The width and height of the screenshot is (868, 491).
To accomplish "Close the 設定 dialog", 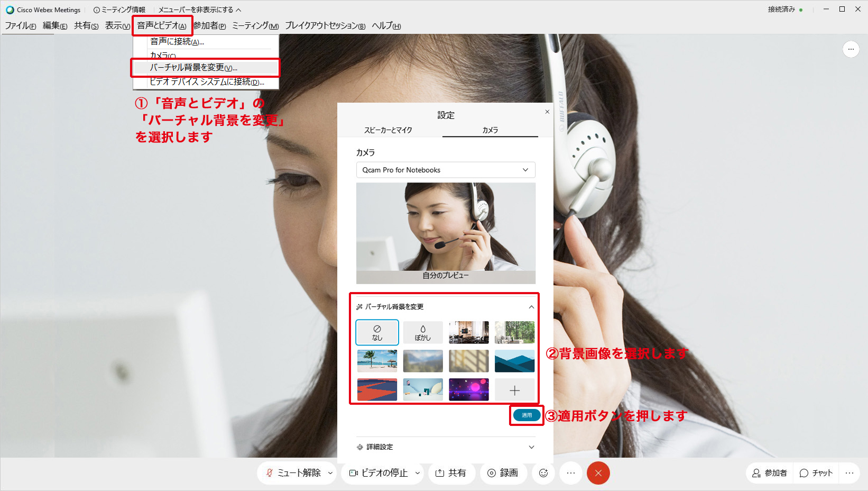I will point(547,112).
